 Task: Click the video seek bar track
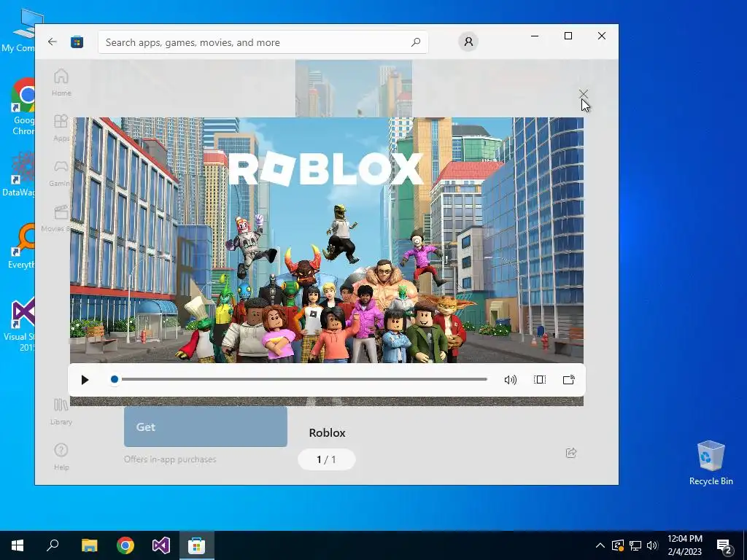[x=304, y=379]
